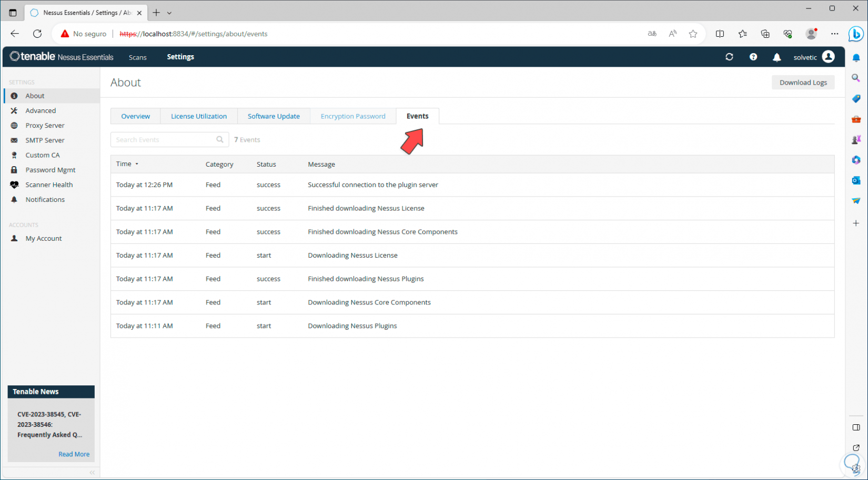Click the Tenable Nessus Essentials logo
Screen dimensions: 868x480
click(62, 57)
